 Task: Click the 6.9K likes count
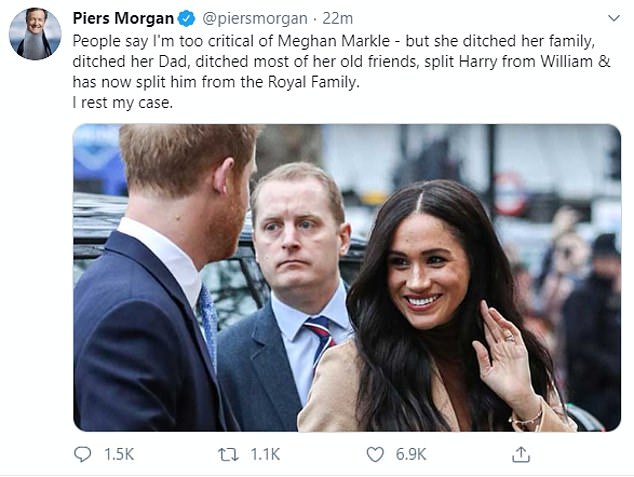(x=410, y=454)
